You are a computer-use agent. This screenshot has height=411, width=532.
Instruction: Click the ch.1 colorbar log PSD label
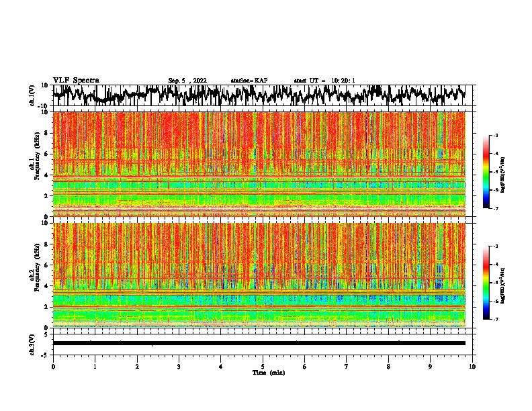(502, 175)
